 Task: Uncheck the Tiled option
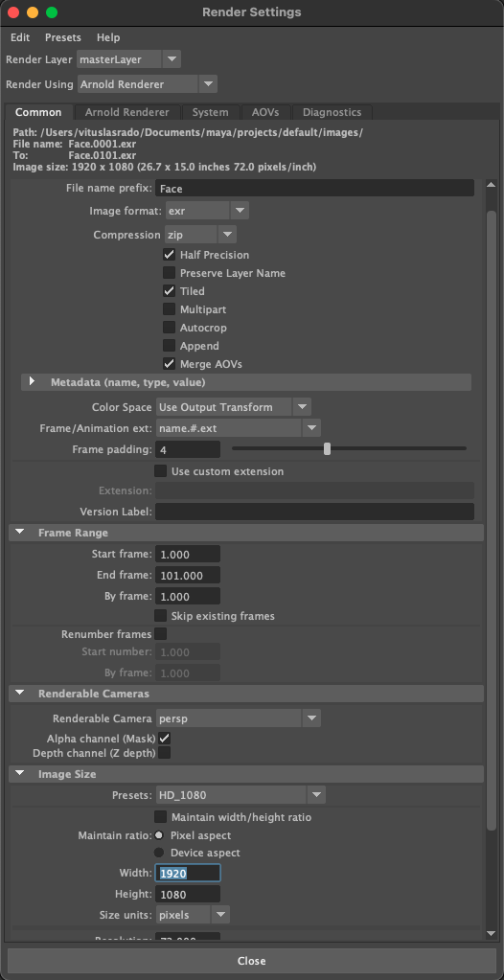[x=169, y=291]
